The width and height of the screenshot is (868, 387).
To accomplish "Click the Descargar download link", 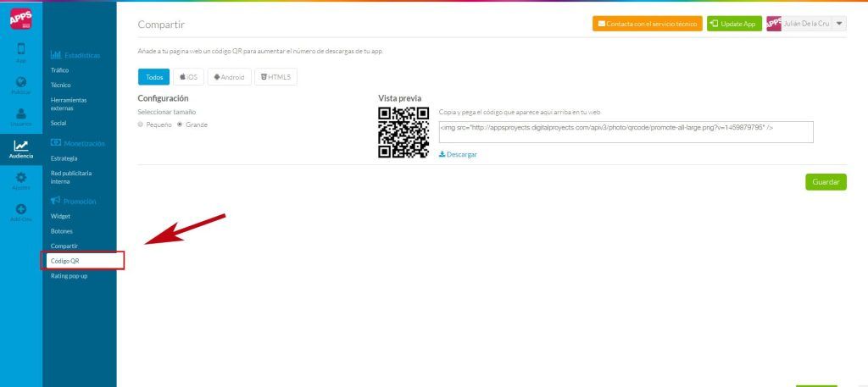I will click(x=458, y=155).
